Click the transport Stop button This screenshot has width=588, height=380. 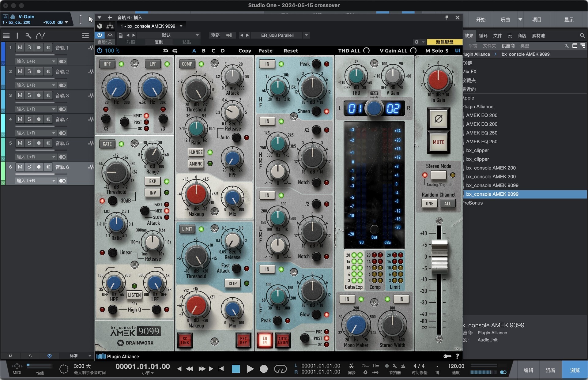236,369
